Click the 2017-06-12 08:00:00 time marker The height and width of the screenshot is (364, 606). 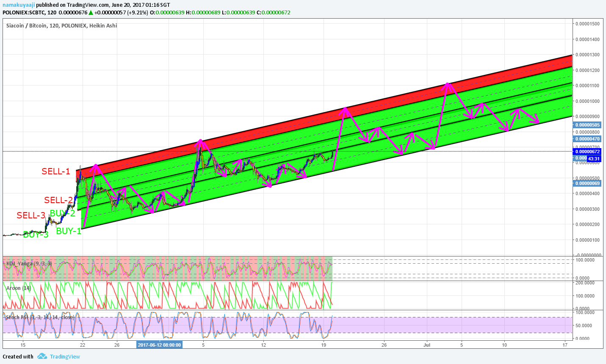click(160, 345)
